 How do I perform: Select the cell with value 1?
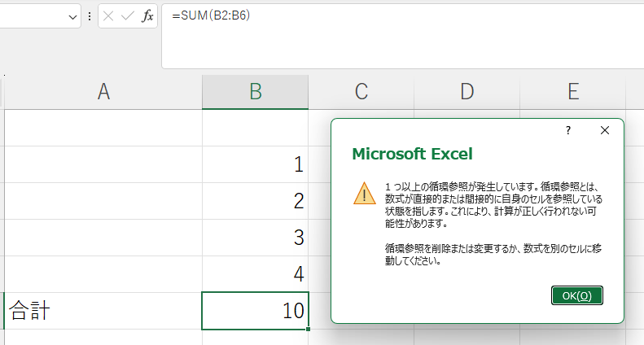click(255, 164)
